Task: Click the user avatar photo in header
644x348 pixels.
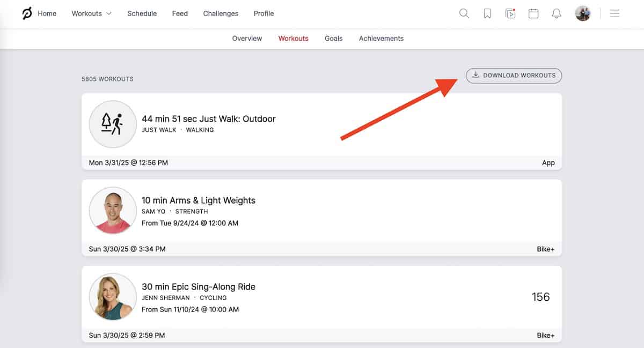Action: 583,13
